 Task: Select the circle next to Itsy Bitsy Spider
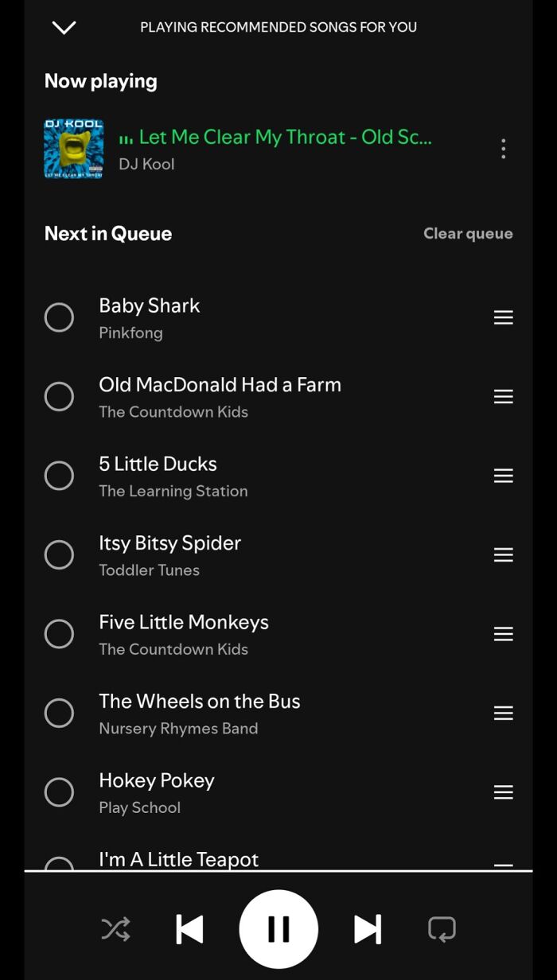(59, 554)
